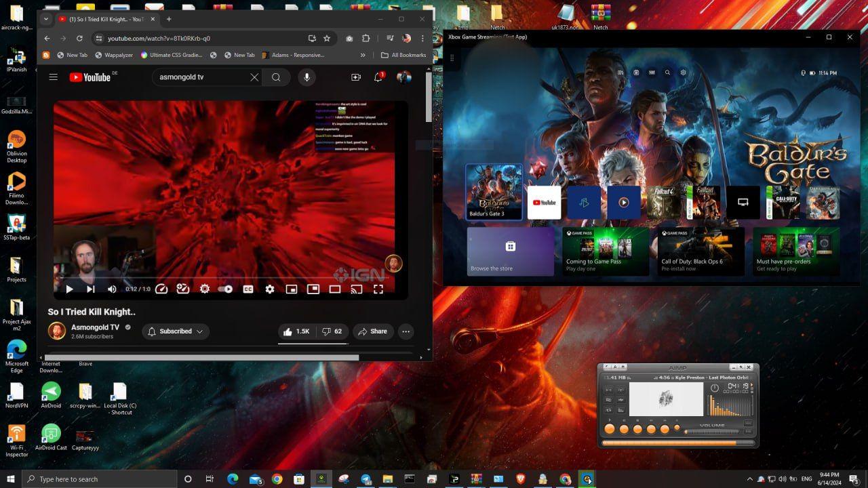Toggle theater mode in YouTube player
Viewport: 868px width, 488px height.
point(334,289)
